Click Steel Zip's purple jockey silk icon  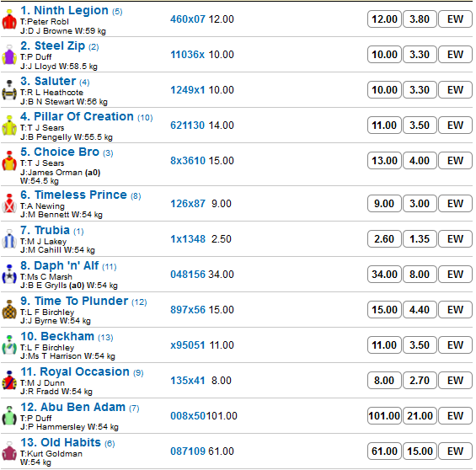[x=9, y=55]
